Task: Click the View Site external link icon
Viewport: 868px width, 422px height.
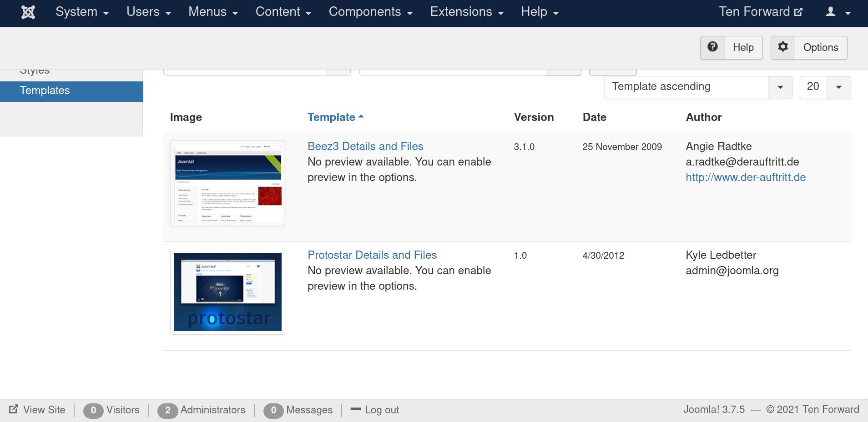Action: (14, 409)
